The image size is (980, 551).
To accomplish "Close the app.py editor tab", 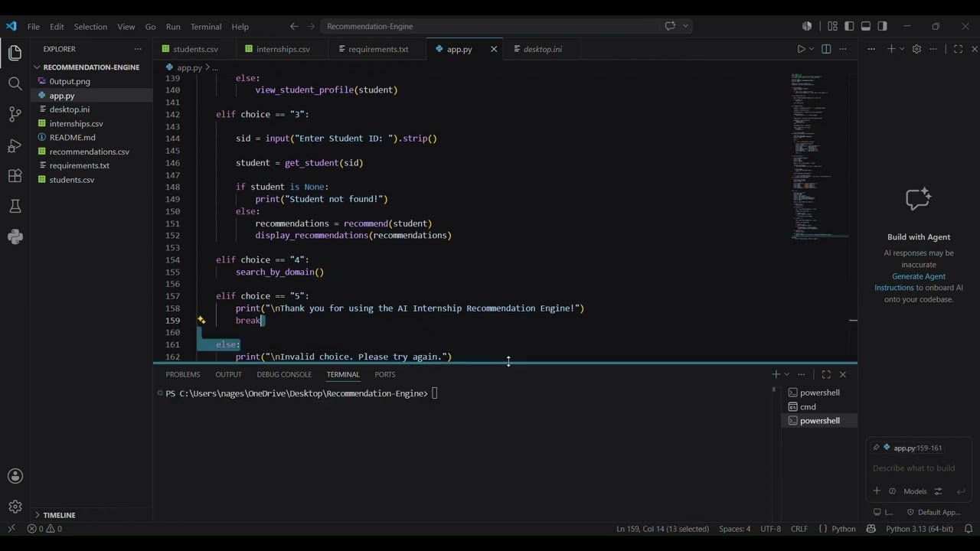I will [x=494, y=49].
